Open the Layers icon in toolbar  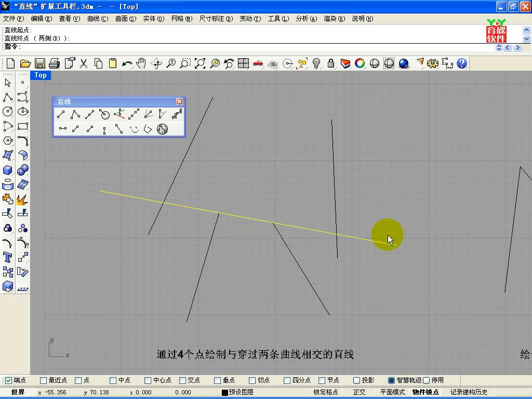coord(345,63)
